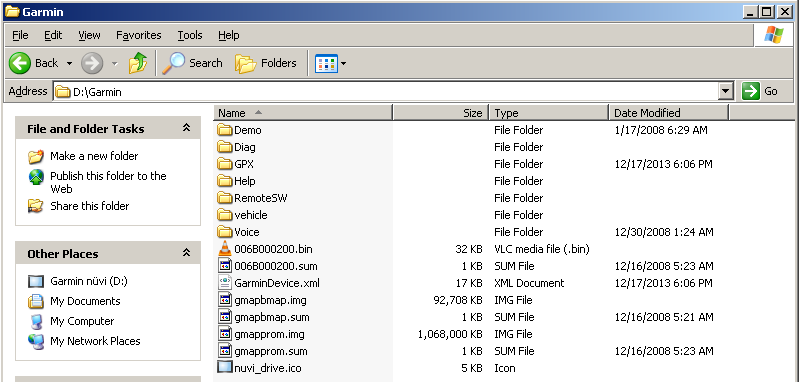This screenshot has width=799, height=382.
Task: Select the gmapprom.img file icon
Action: (225, 334)
